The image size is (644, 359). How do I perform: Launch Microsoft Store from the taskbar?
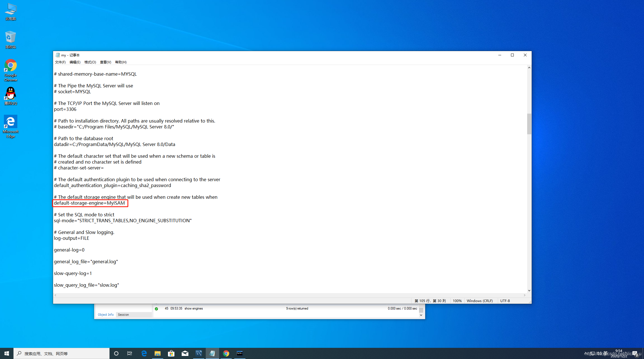tap(171, 353)
